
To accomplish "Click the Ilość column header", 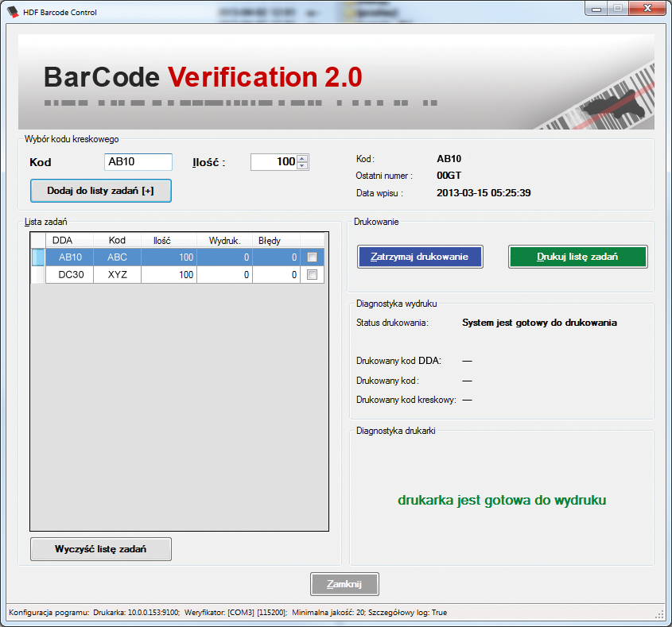I will [x=161, y=240].
